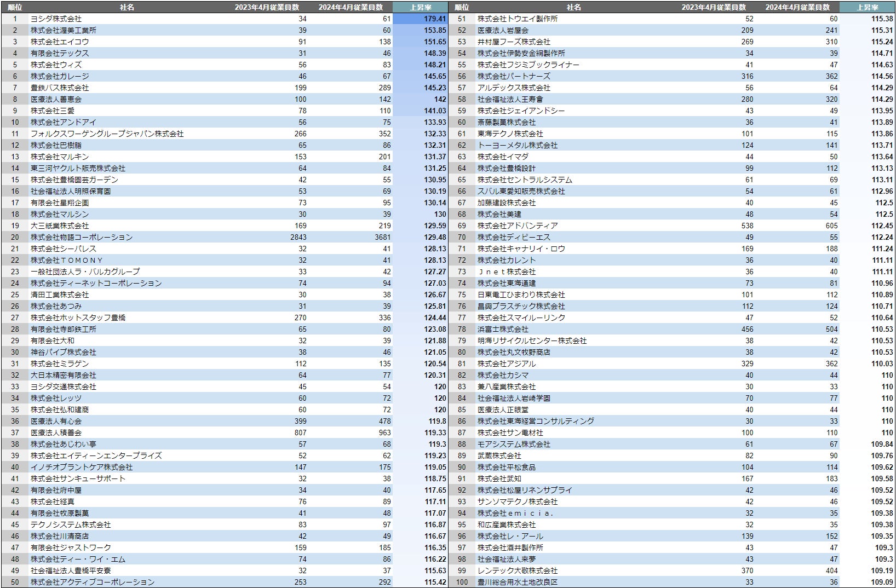
Task: Click the 株式会社サンキューサポート cell
Action: 78,479
